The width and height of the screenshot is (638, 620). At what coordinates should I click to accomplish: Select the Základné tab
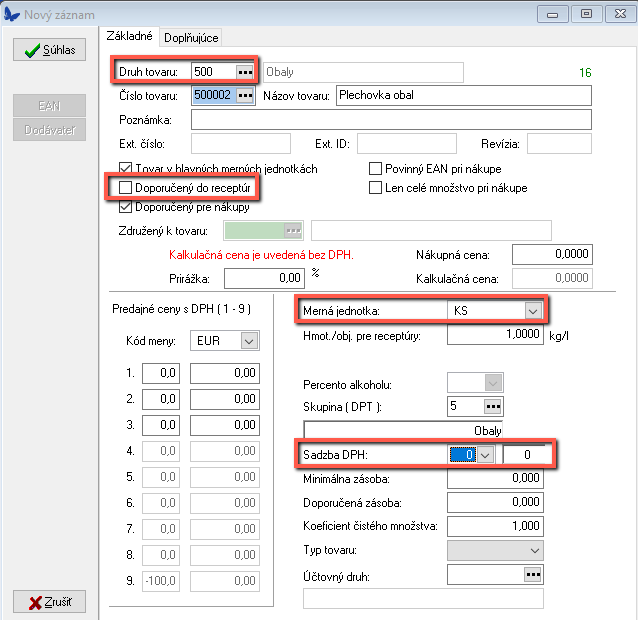(x=130, y=36)
